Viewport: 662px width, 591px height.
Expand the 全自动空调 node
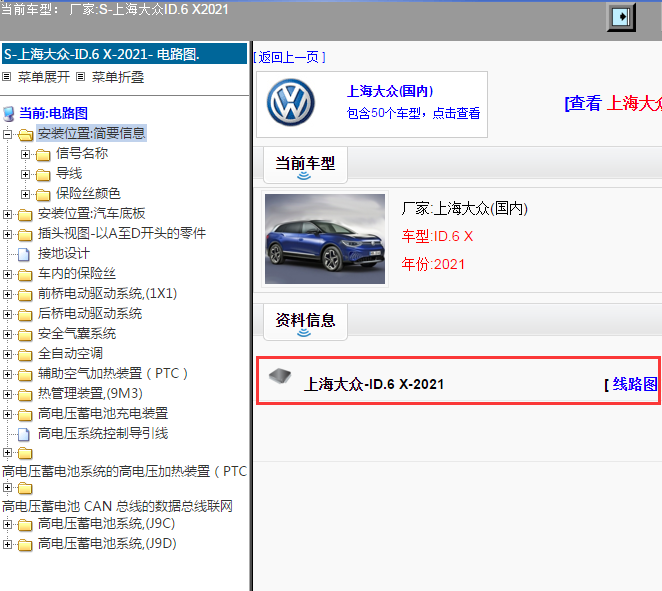click(7, 355)
